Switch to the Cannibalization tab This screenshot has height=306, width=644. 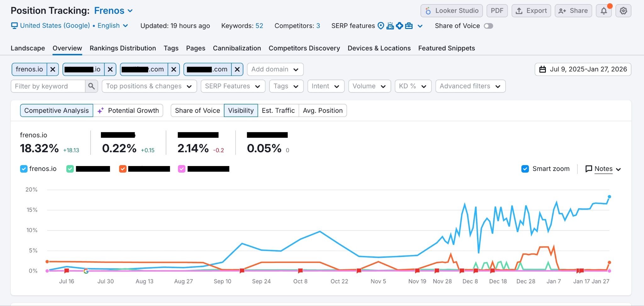pyautogui.click(x=237, y=48)
